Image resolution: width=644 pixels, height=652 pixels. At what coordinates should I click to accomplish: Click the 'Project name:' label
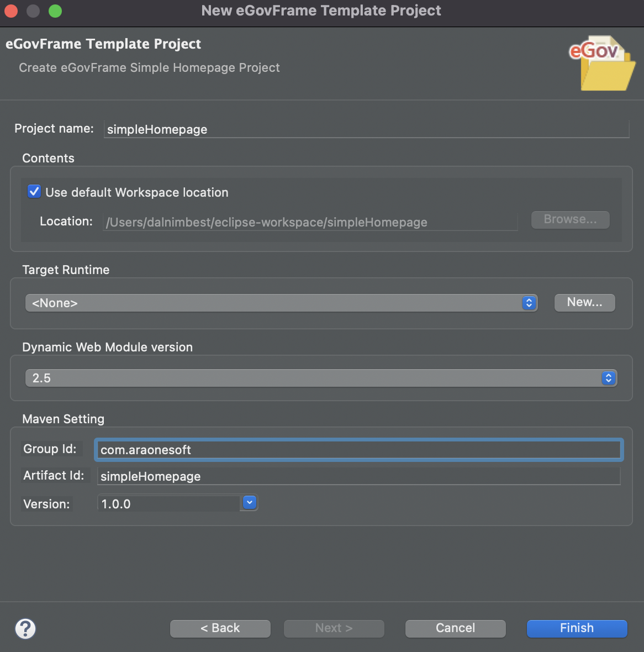point(54,129)
